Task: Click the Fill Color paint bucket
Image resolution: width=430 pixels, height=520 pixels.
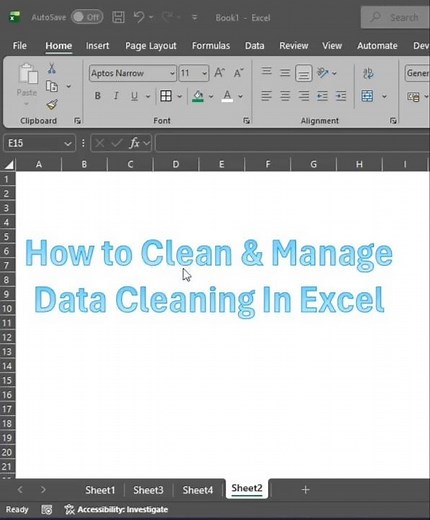Action: point(198,96)
